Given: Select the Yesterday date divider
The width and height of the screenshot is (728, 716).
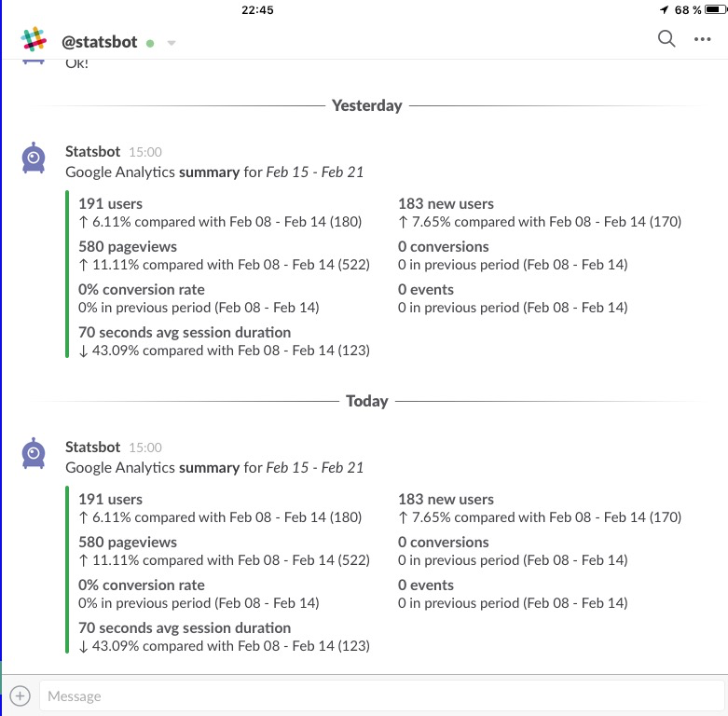Looking at the screenshot, I should (366, 105).
